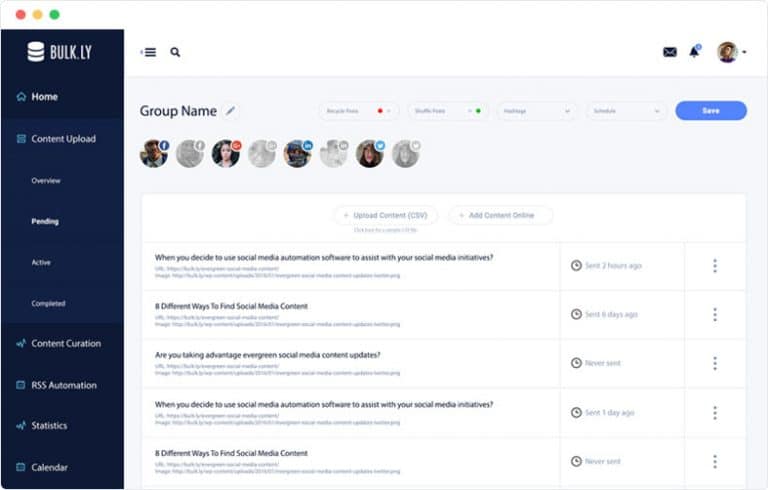
Task: Select the Facebook-badged first profile avatar
Action: [x=153, y=153]
